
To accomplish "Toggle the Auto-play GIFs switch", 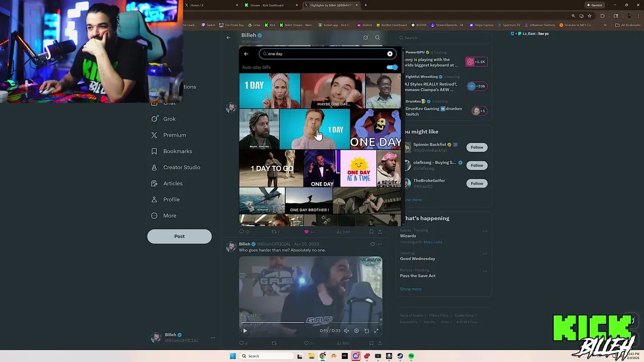I will pyautogui.click(x=392, y=67).
